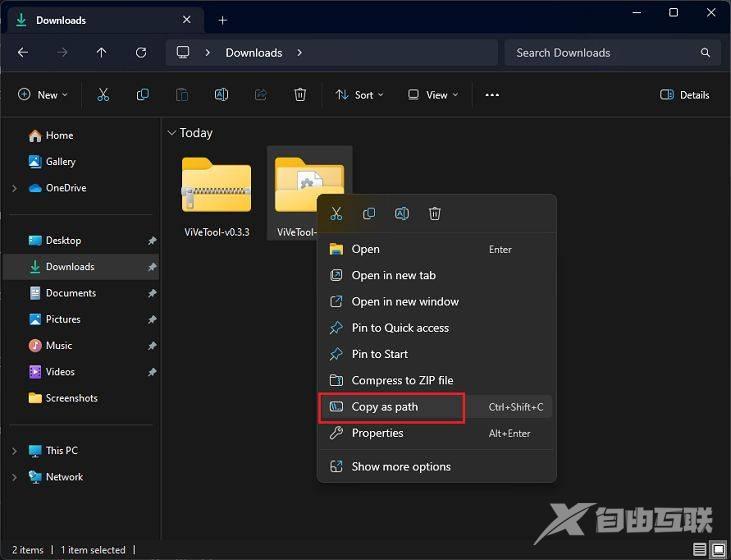Open the See more three-dots menu

pos(492,95)
